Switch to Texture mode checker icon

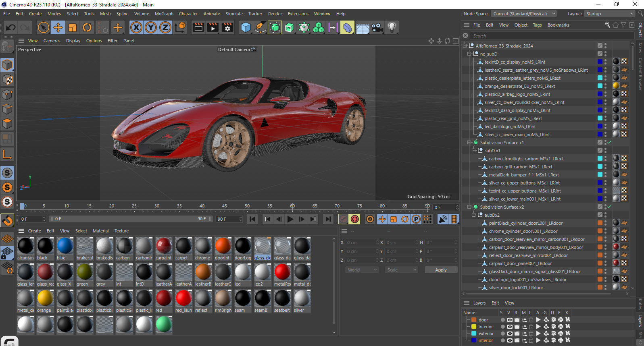[x=7, y=80]
